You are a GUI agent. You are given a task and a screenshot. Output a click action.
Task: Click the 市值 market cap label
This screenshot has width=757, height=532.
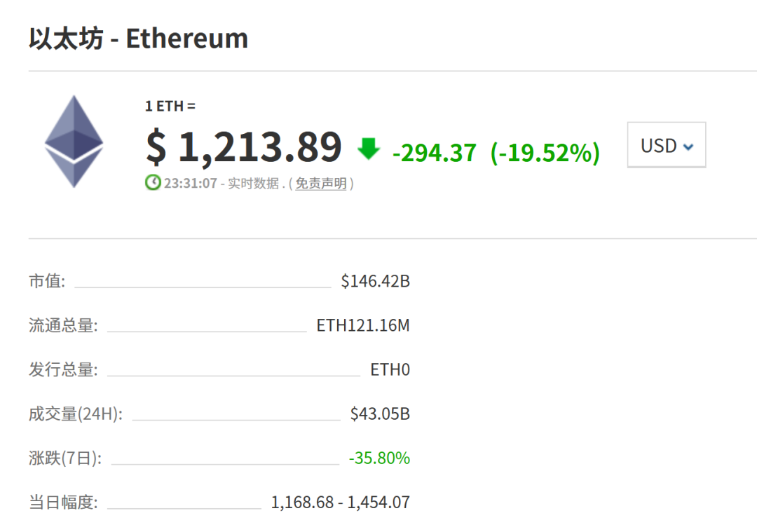tap(47, 282)
